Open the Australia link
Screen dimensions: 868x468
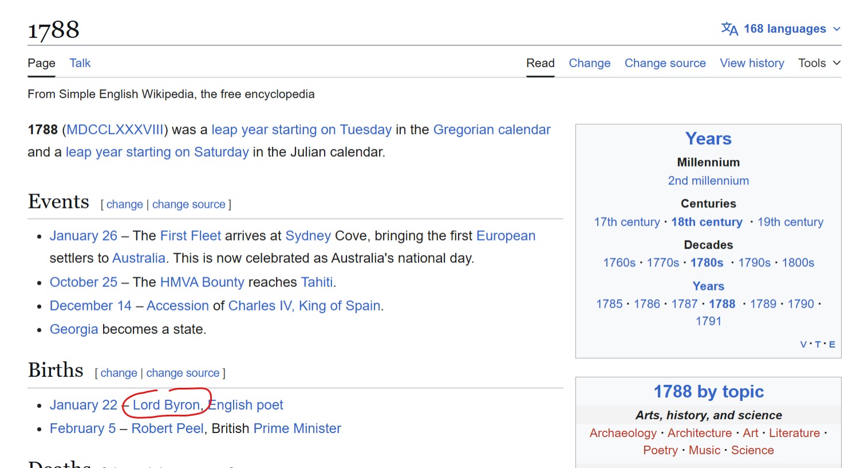click(x=139, y=258)
